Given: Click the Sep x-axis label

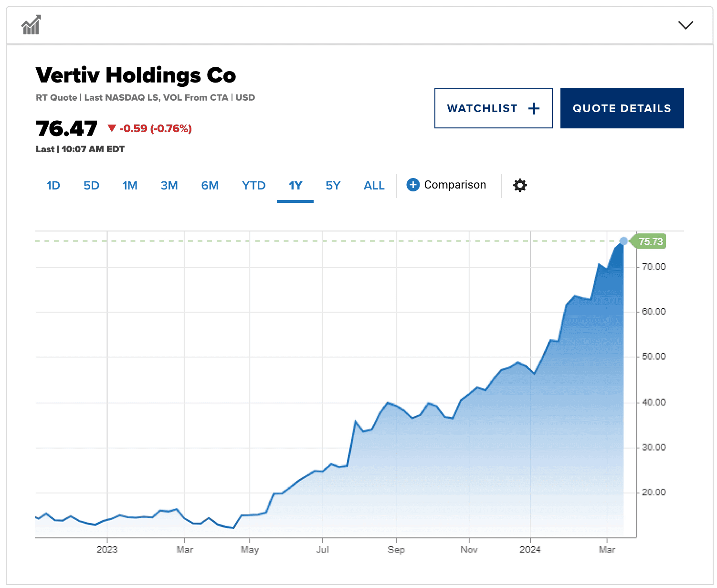Looking at the screenshot, I should pyautogui.click(x=396, y=550).
